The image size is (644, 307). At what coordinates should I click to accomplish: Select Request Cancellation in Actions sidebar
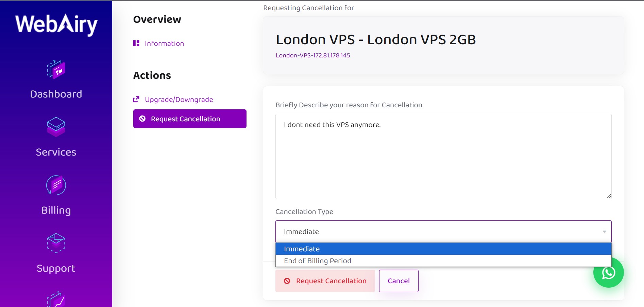click(x=190, y=119)
